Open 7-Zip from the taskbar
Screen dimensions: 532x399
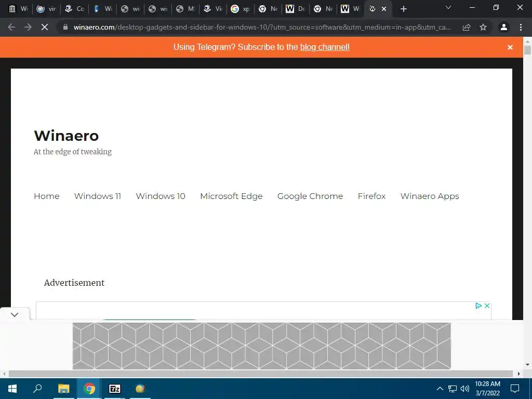pyautogui.click(x=115, y=389)
